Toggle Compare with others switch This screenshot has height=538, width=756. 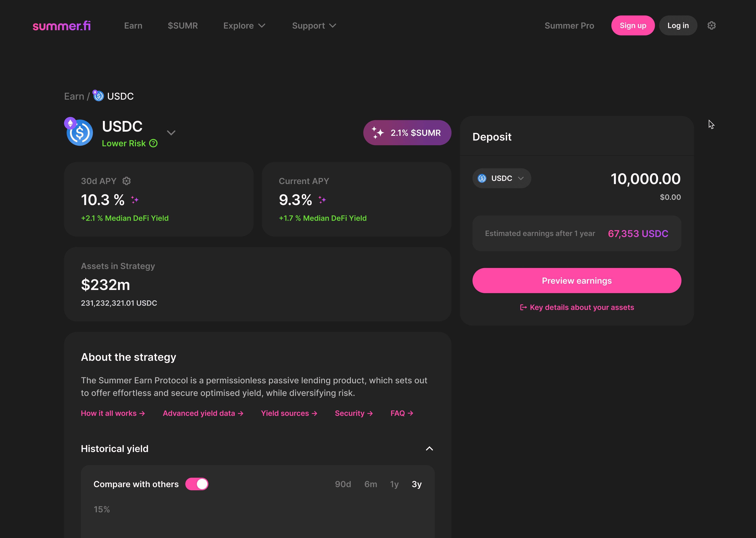tap(197, 484)
